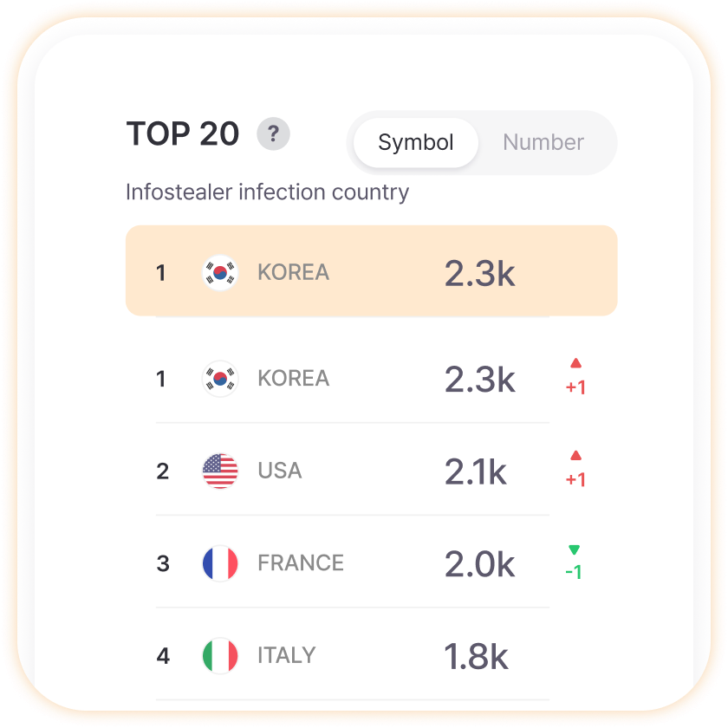Screen dimensions: 728x728
Task: Click the 1.8k infection count for Italy
Action: click(x=476, y=657)
